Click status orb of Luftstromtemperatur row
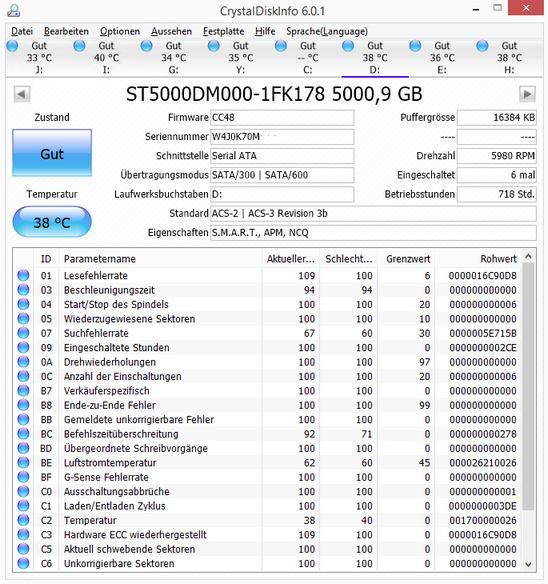 click(23, 463)
